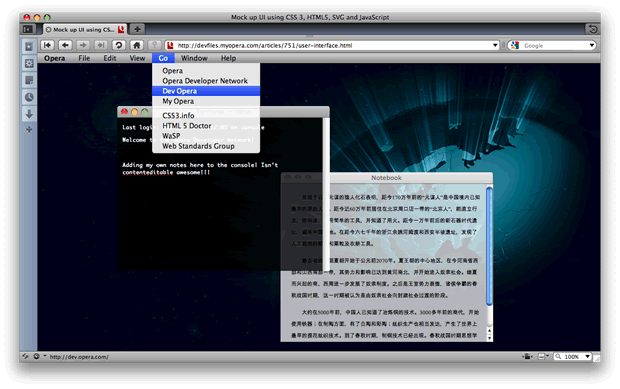Click the browser window's green zoom button
This screenshot has height=389, width=620.
click(x=47, y=17)
